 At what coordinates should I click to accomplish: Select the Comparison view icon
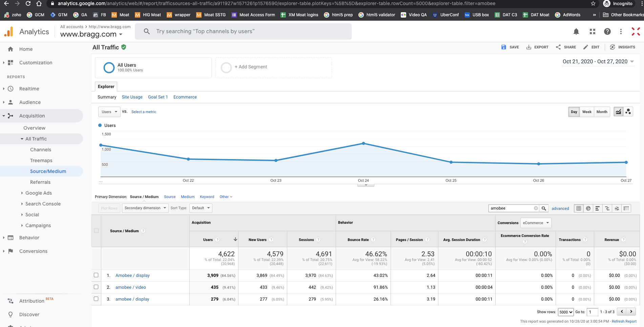pos(607,208)
